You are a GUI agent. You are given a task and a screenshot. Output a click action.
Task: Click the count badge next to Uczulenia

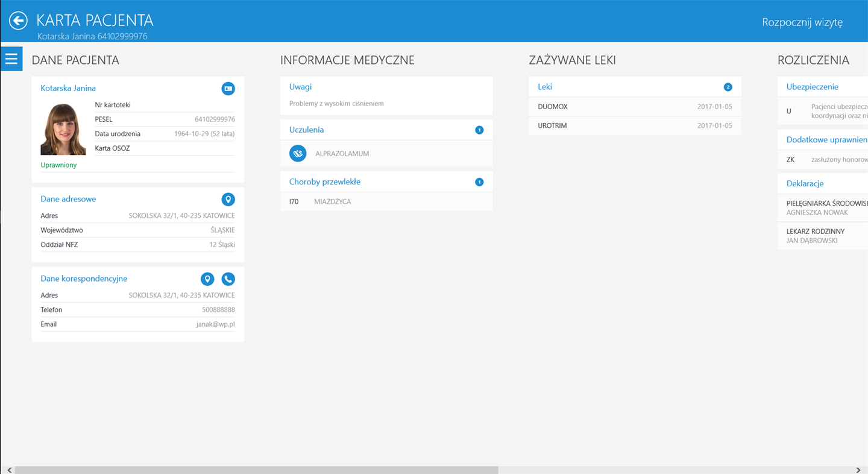(x=479, y=130)
